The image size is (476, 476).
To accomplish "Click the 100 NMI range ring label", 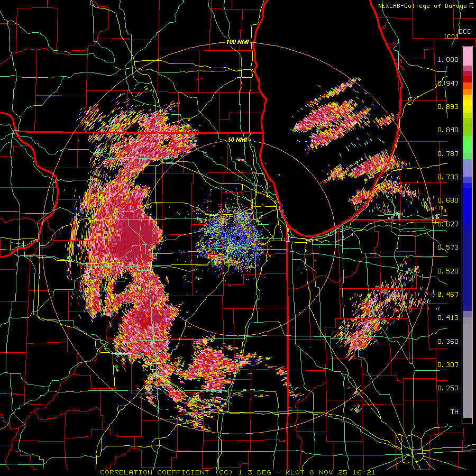I will point(237,42).
